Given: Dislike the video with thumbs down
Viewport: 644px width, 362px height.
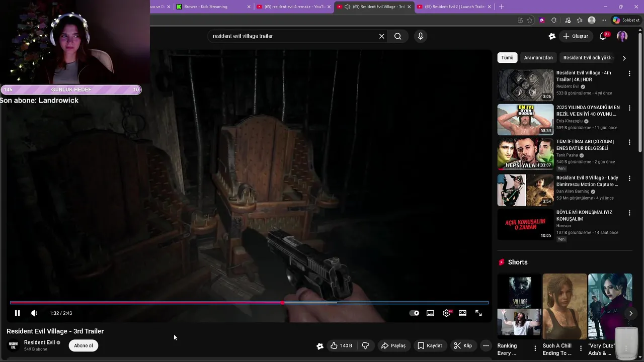Looking at the screenshot, I should click(x=365, y=345).
